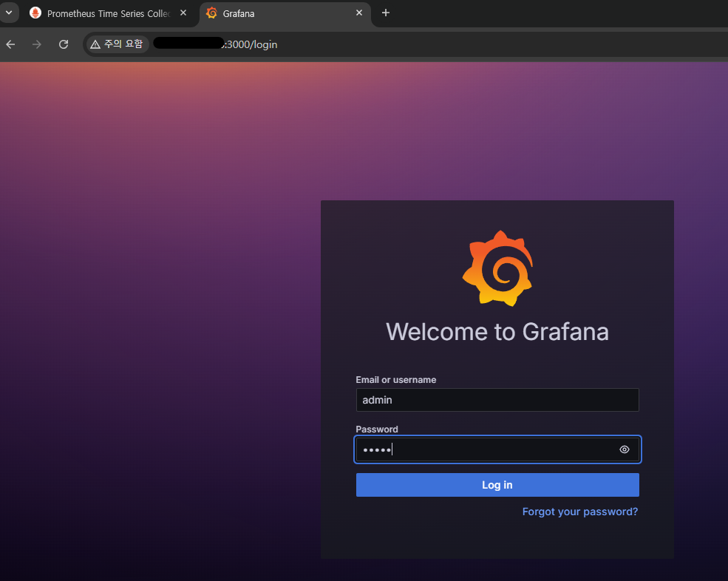Click the address bar URL ending :3000/login
Viewport: 728px width, 581px height.
point(251,44)
